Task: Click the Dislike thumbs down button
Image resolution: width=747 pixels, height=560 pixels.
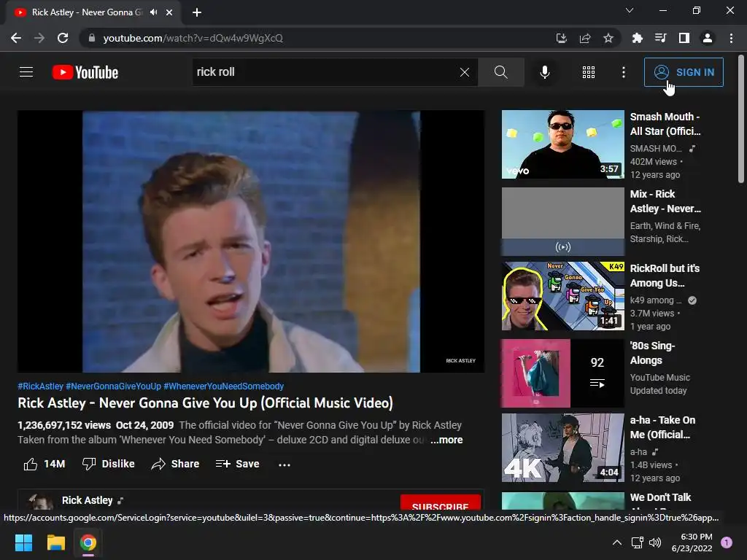Action: point(108,464)
